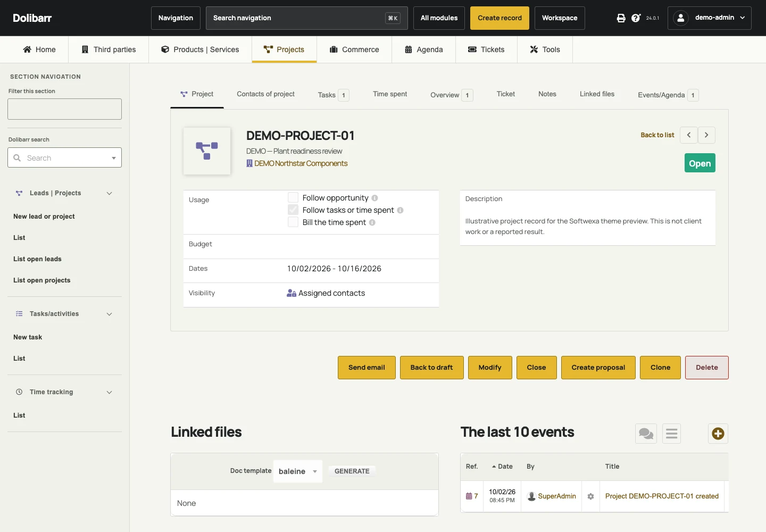The height and width of the screenshot is (532, 766).
Task: Toggle the Follow opportunity checkbox
Action: tap(293, 197)
